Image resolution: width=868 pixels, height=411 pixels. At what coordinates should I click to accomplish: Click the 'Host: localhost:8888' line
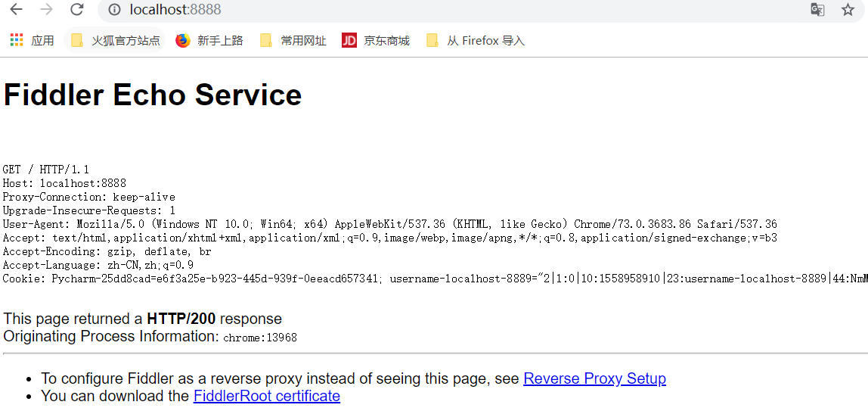coord(64,183)
